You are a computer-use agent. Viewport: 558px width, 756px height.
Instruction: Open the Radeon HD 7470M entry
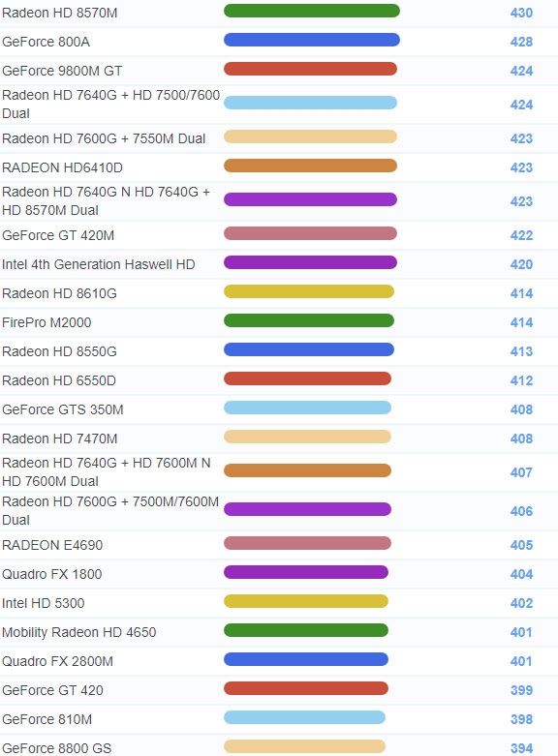click(x=60, y=438)
